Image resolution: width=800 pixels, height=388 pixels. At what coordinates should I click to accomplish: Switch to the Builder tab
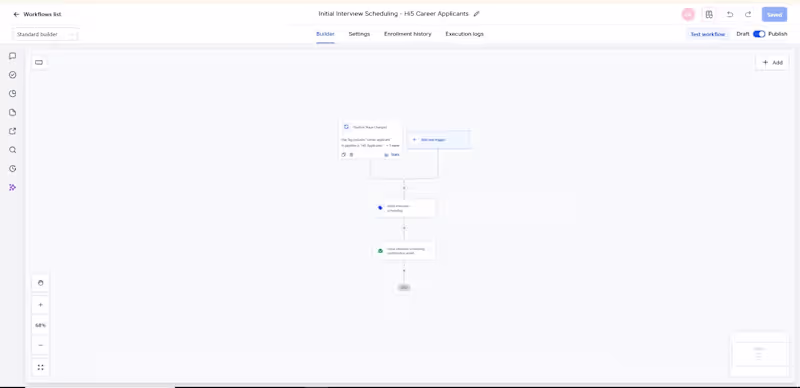coord(326,34)
